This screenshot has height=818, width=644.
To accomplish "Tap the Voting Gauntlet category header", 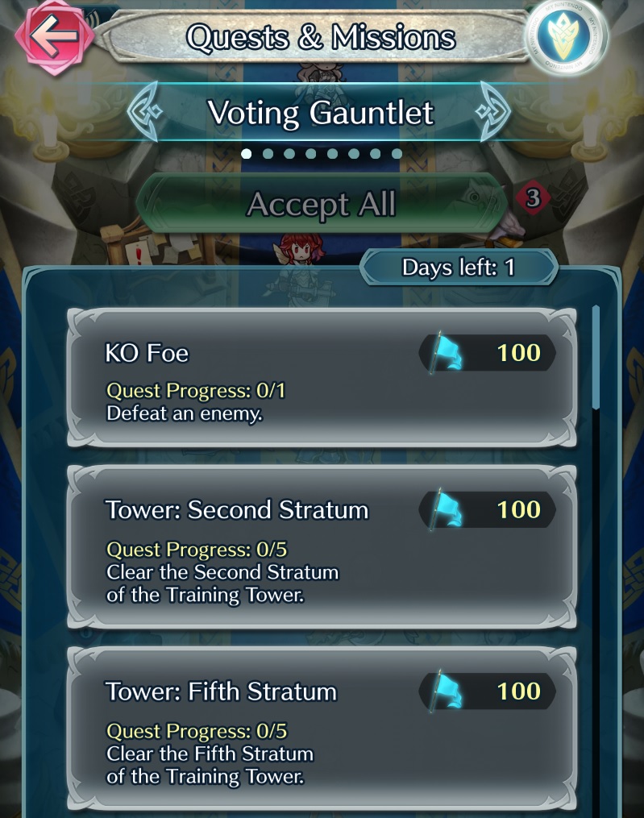I will (x=320, y=112).
